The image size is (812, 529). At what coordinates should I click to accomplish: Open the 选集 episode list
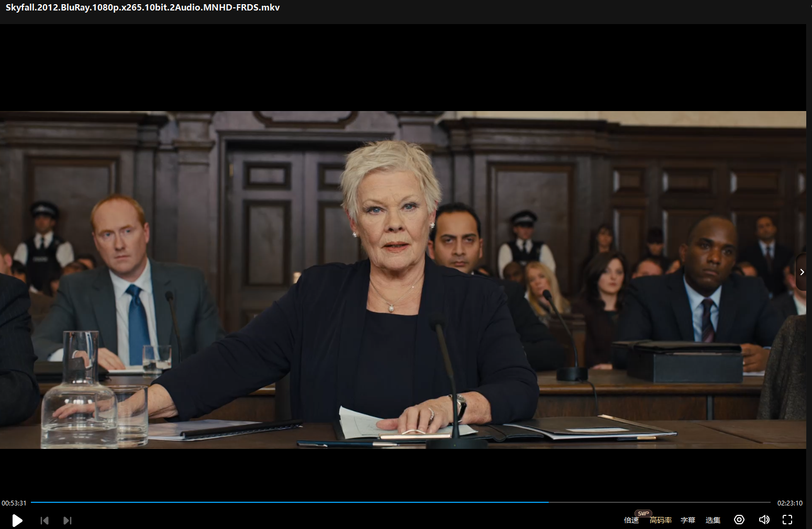pyautogui.click(x=713, y=520)
